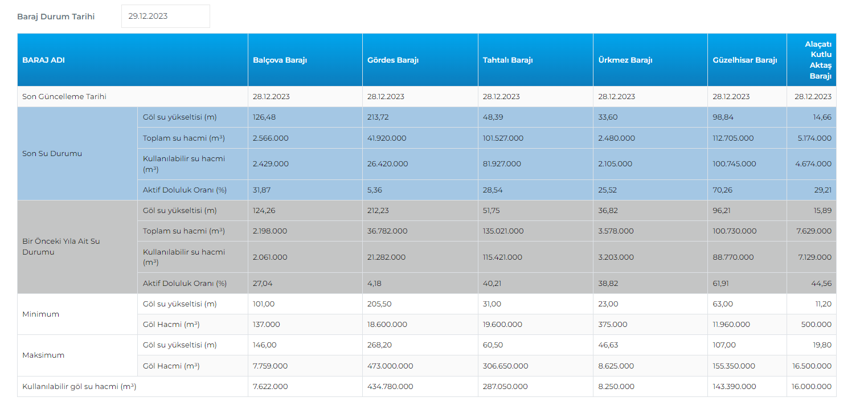The image size is (868, 401).
Task: Select the Maksimum section row label
Action: [43, 355]
